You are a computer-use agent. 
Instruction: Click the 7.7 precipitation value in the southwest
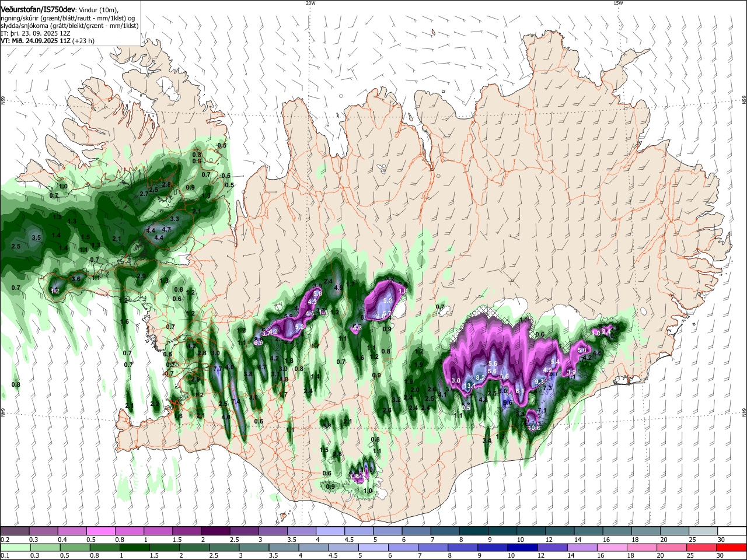(x=218, y=369)
